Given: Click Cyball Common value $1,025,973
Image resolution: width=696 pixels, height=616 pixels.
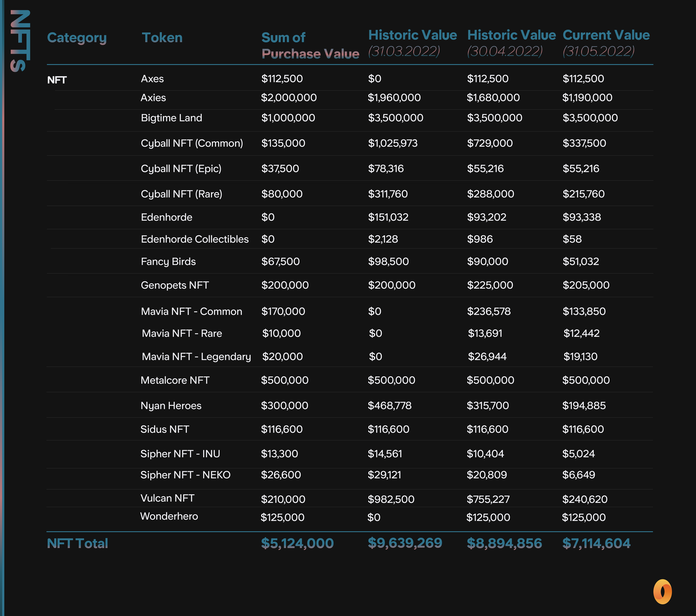Looking at the screenshot, I should (393, 143).
